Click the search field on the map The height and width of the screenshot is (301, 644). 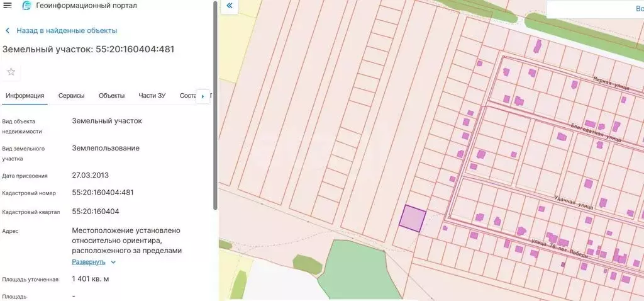coord(594,9)
